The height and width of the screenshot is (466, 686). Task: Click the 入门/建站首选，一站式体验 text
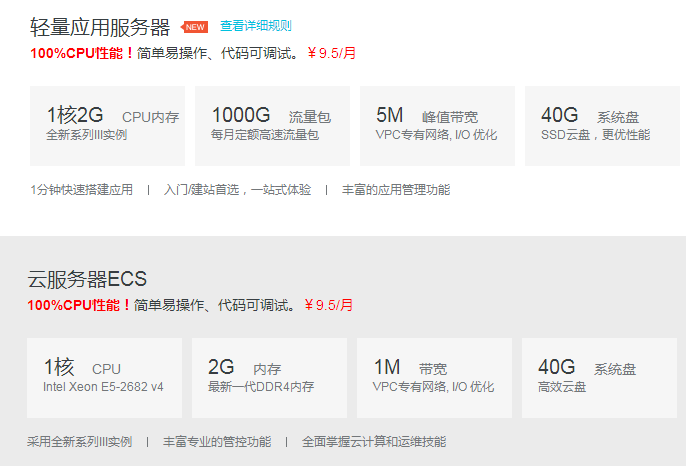(237, 190)
